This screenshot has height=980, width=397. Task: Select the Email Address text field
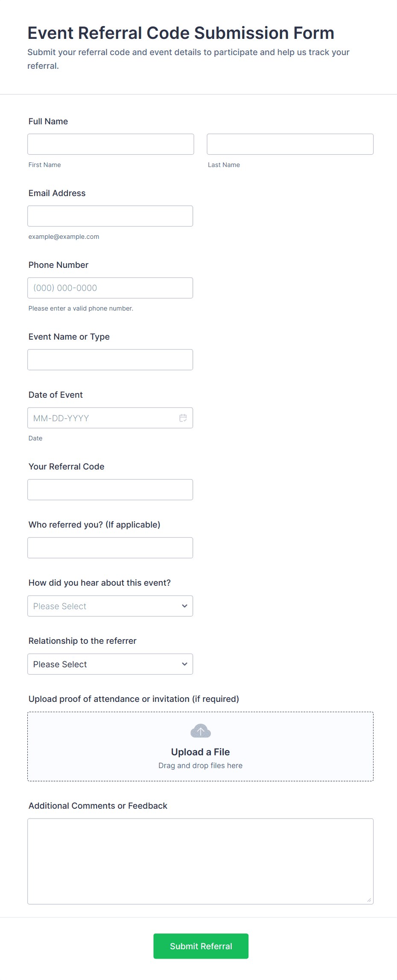(110, 216)
